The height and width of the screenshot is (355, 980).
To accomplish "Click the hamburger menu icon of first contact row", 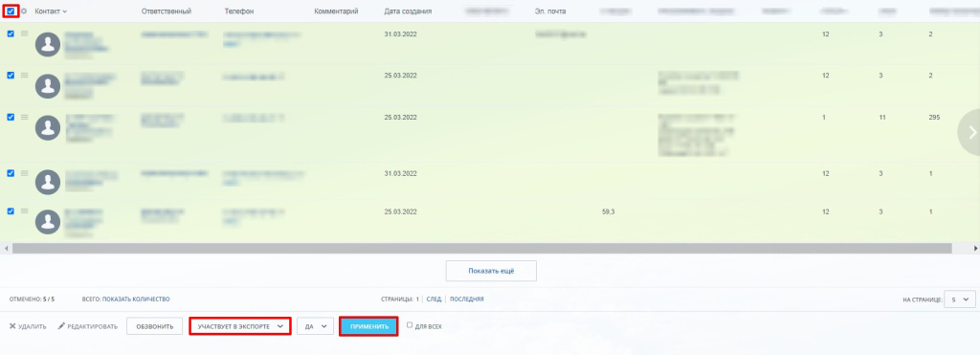I will pyautogui.click(x=24, y=33).
